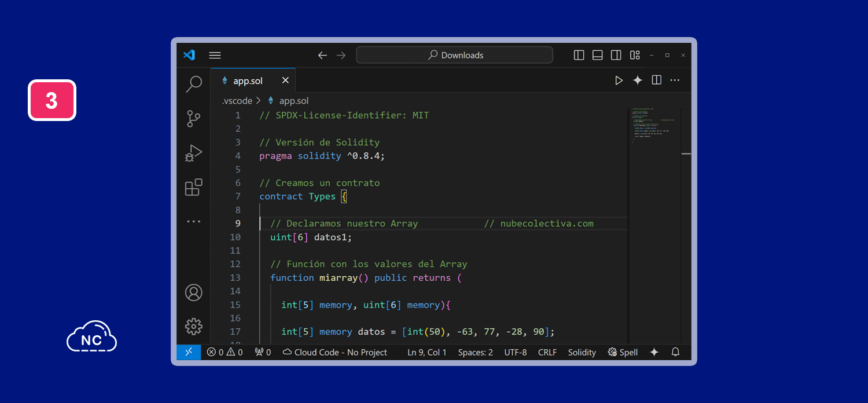Open the notifications bell in status bar
The image size is (868, 403).
tap(675, 352)
